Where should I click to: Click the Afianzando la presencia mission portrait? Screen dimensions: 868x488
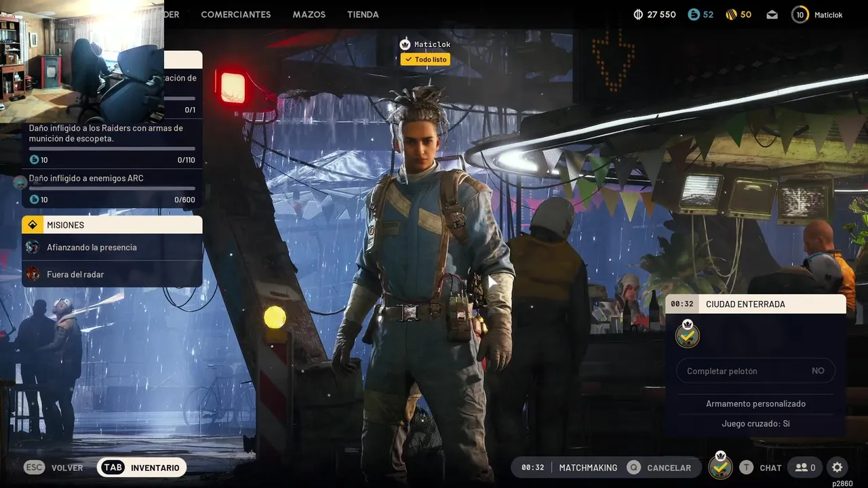[x=33, y=247]
